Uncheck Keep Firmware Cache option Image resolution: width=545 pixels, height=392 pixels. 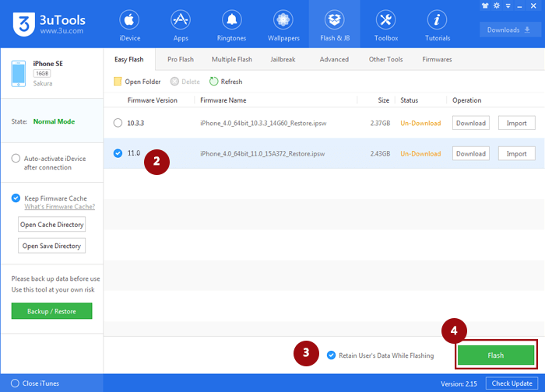click(16, 198)
